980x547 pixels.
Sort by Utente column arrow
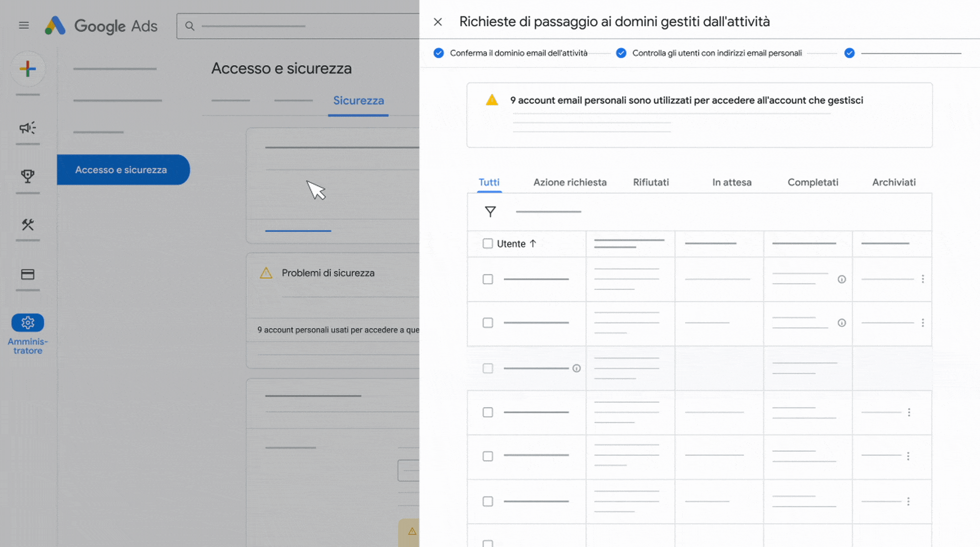click(x=533, y=243)
